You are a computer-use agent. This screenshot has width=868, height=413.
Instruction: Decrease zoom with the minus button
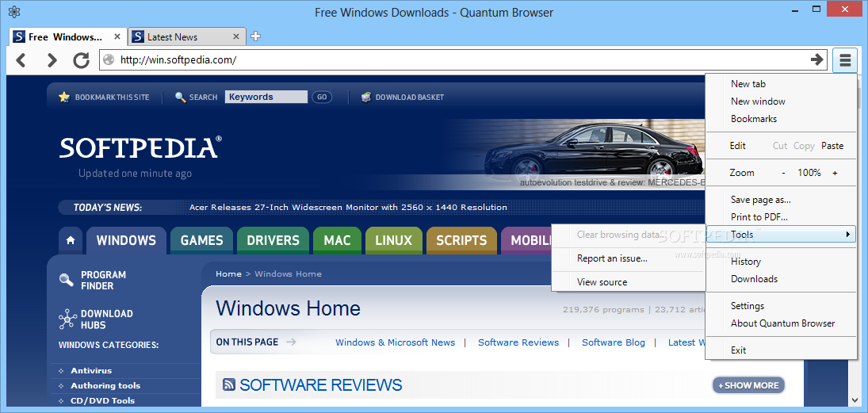(783, 173)
